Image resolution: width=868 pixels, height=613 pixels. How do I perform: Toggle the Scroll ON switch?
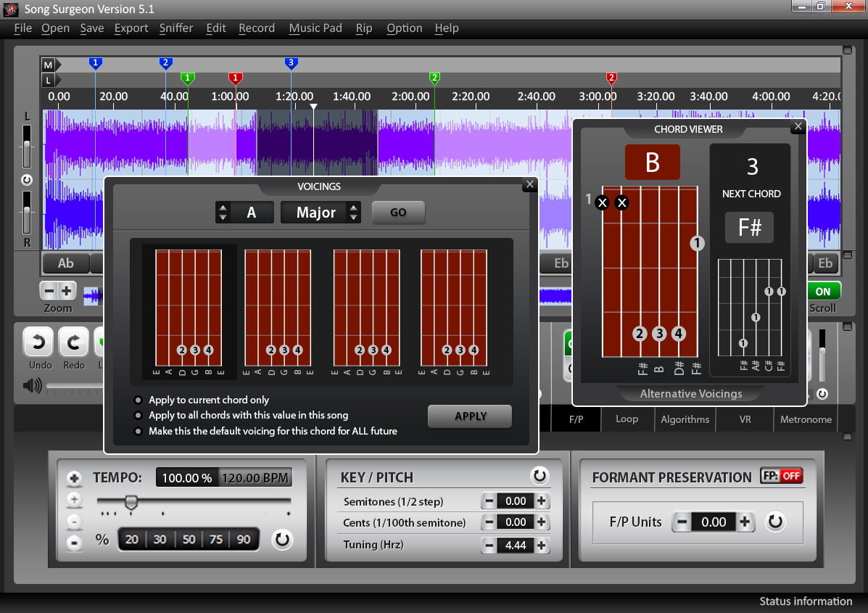click(823, 292)
